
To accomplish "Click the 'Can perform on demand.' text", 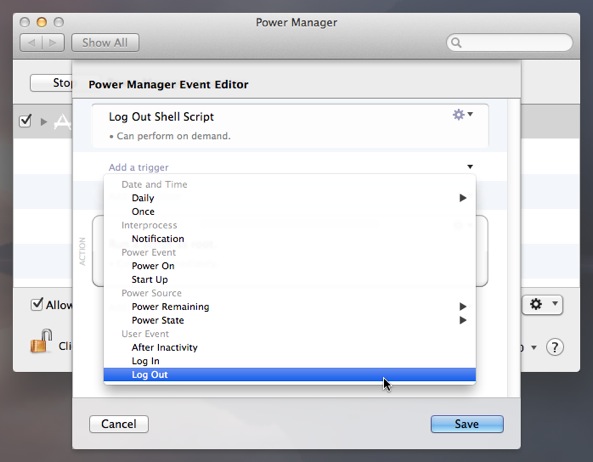I will [x=174, y=136].
